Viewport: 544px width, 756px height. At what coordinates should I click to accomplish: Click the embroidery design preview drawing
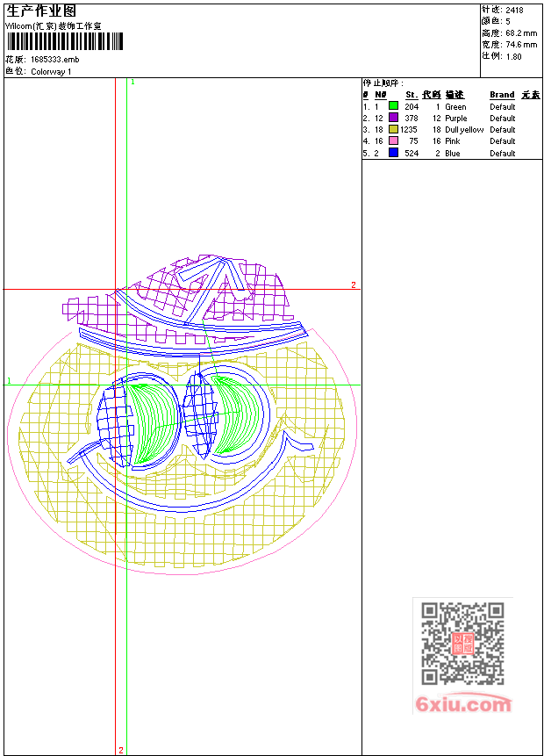tap(183, 414)
